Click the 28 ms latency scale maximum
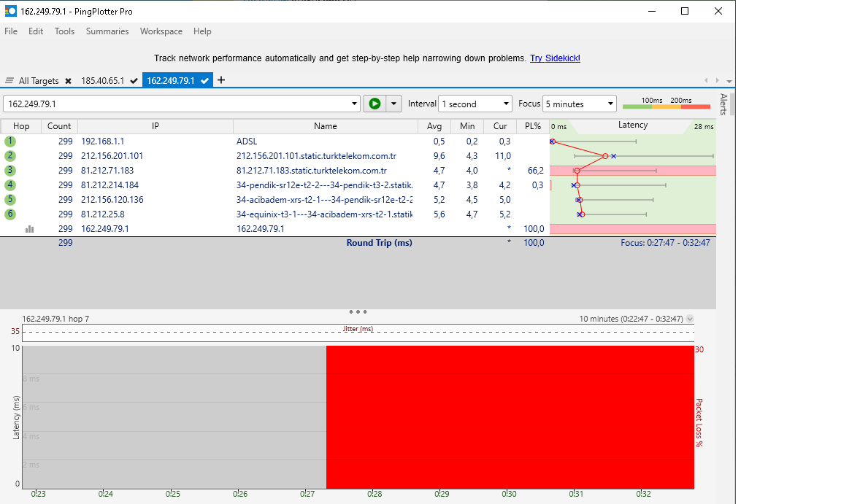The height and width of the screenshot is (504, 841). (x=704, y=127)
